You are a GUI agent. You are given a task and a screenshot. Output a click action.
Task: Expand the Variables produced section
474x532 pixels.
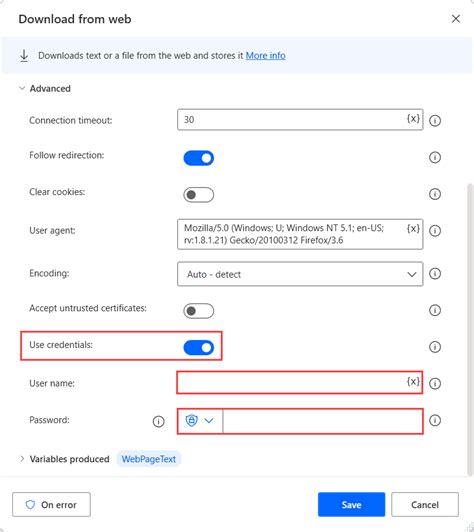(x=64, y=459)
